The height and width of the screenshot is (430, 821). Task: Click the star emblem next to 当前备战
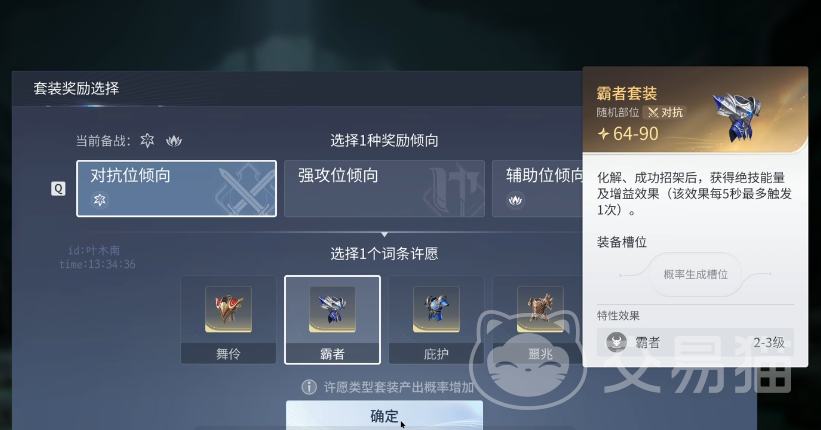click(147, 140)
